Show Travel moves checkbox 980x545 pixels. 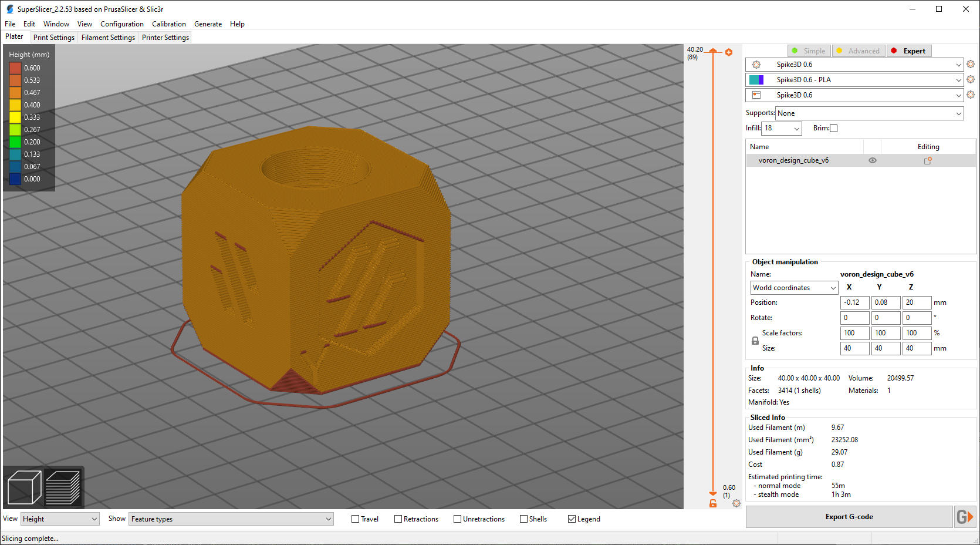pyautogui.click(x=355, y=519)
